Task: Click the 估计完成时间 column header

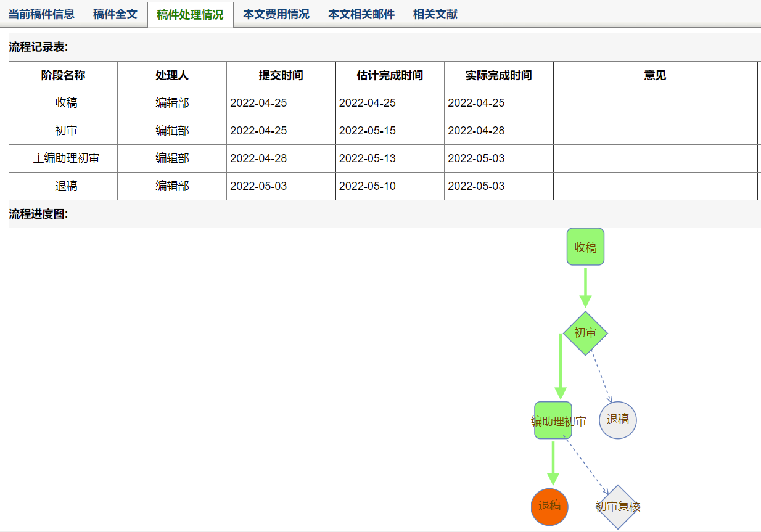Action: (390, 75)
